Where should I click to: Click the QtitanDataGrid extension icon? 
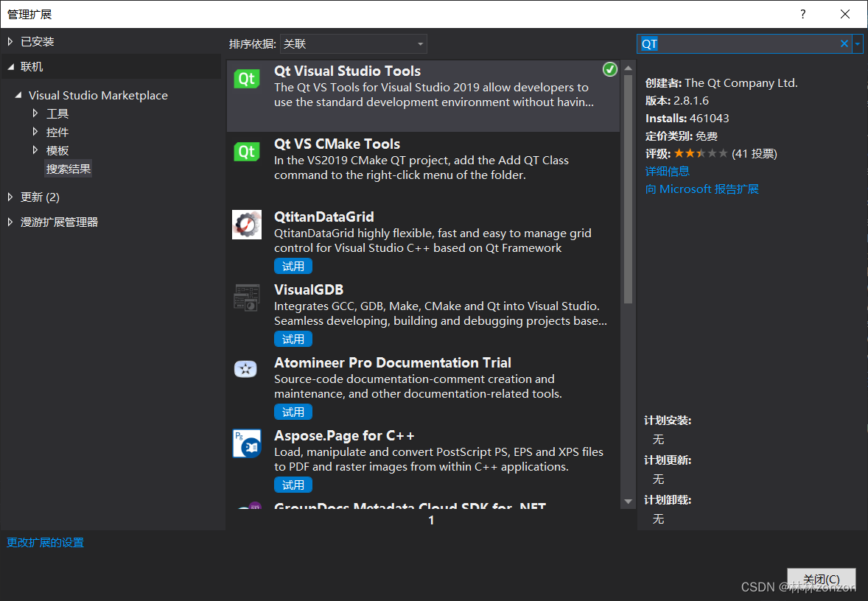[247, 224]
